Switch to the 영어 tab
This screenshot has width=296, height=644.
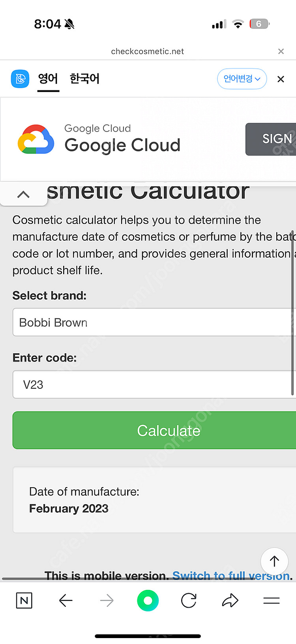pos(48,79)
